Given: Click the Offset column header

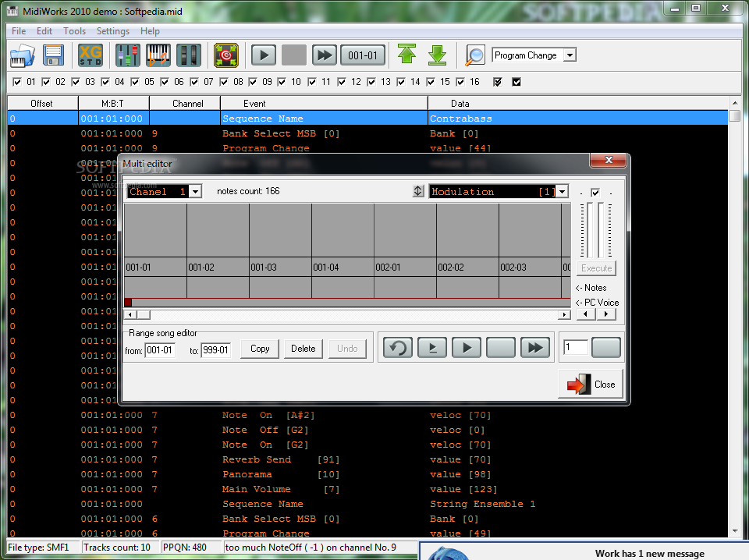Looking at the screenshot, I should pyautogui.click(x=42, y=104).
